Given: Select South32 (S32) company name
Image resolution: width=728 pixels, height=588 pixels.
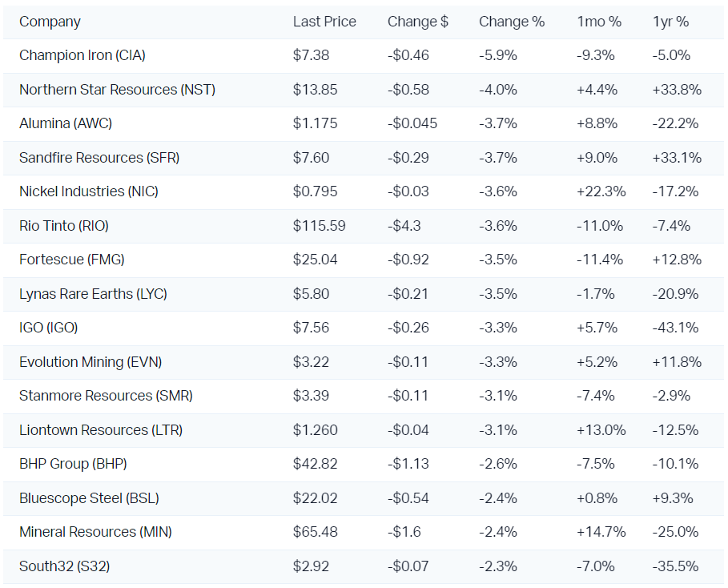Looking at the screenshot, I should (x=65, y=566).
